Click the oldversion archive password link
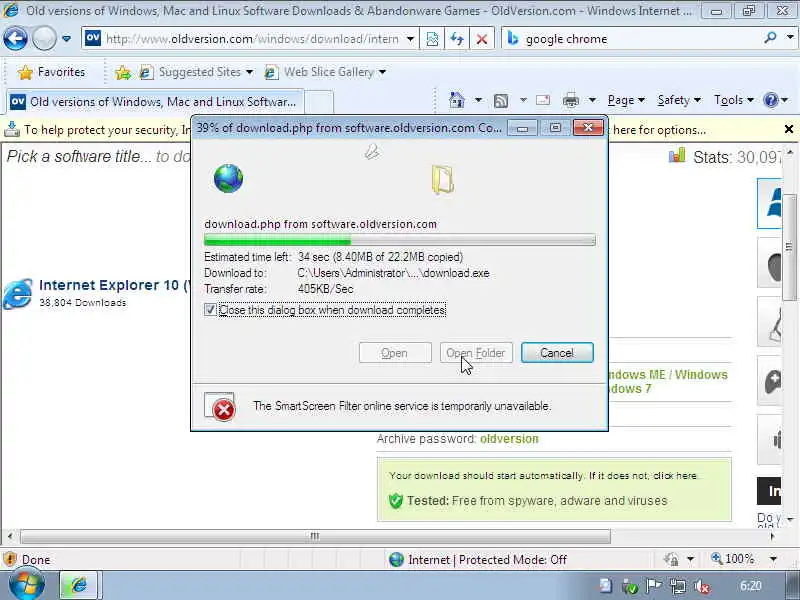 pos(509,439)
